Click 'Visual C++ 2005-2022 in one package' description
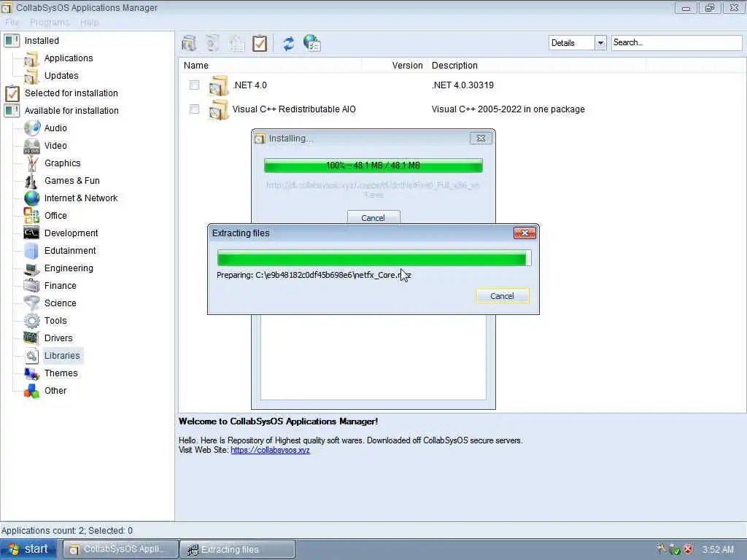747x560 pixels. [x=508, y=109]
